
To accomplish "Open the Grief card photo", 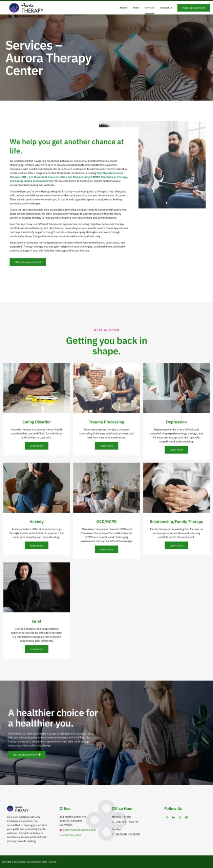I will (37, 587).
